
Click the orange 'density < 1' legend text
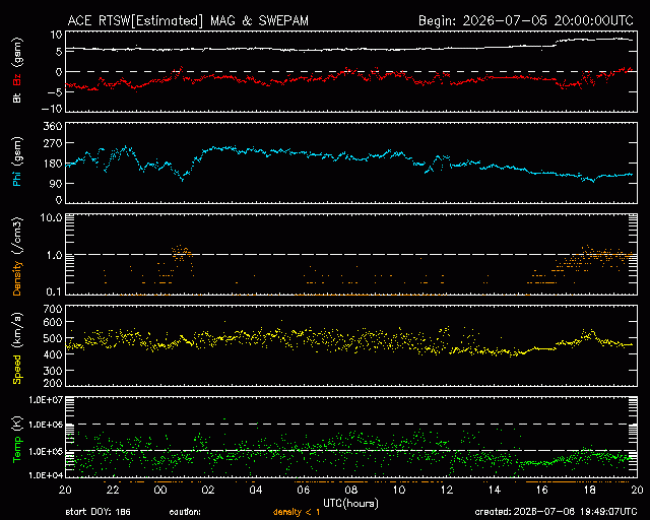tap(296, 512)
